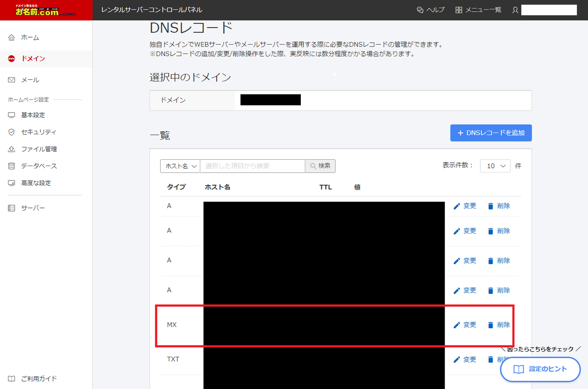Image resolution: width=588 pixels, height=389 pixels.
Task: Open the ホスト名 search filter dropdown
Action: 180,166
